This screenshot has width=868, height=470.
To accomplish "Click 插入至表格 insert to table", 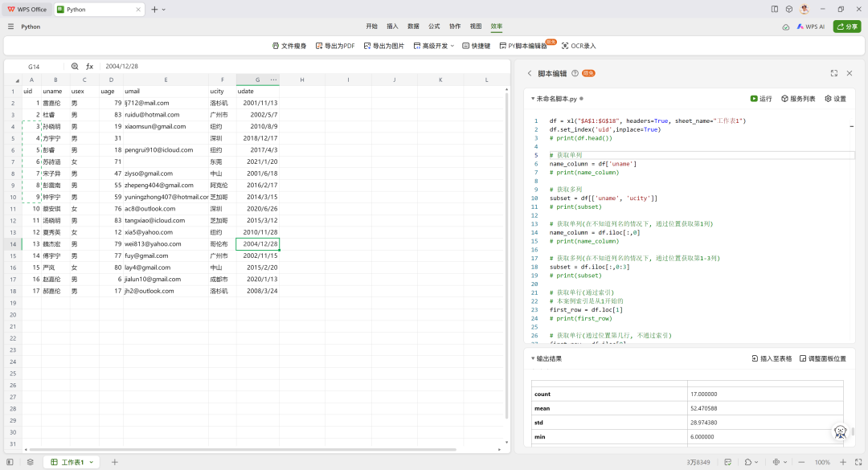I will point(772,358).
